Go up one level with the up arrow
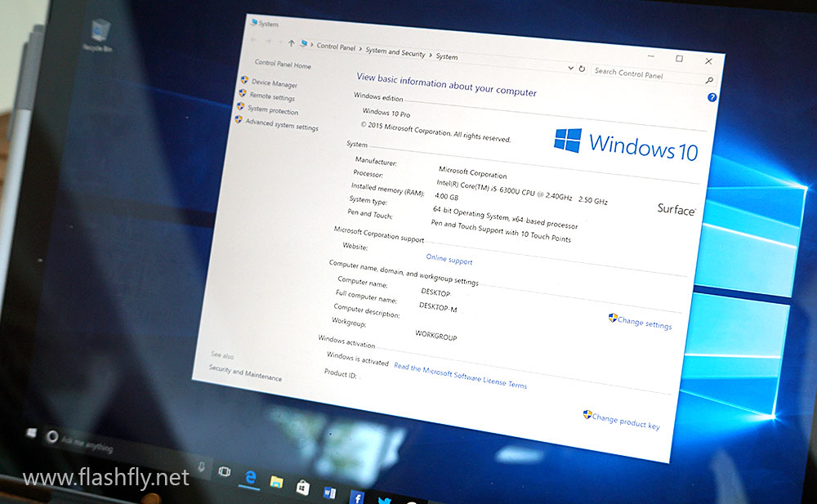 pos(291,43)
